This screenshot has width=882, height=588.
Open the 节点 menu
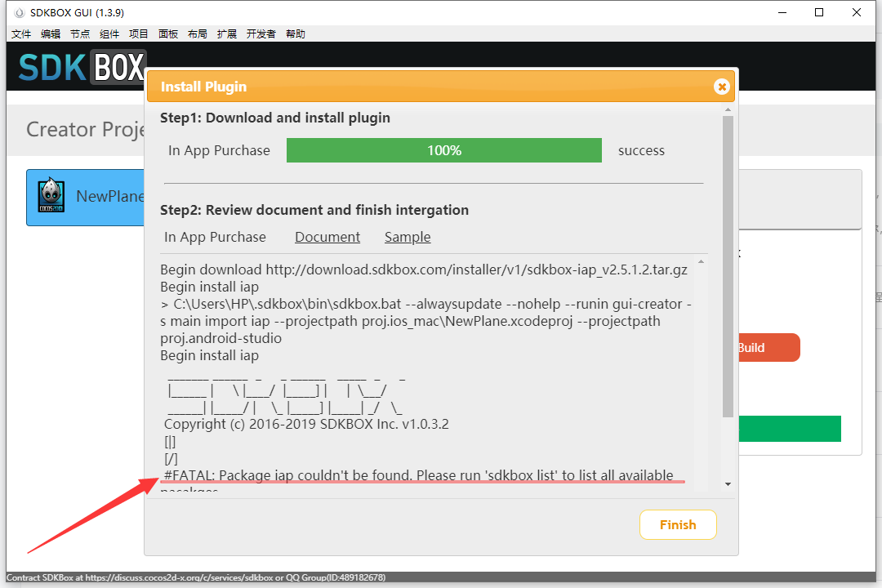click(x=80, y=33)
